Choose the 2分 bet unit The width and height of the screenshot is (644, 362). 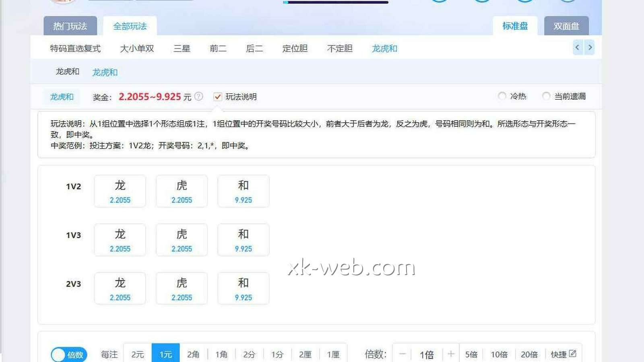point(249,354)
